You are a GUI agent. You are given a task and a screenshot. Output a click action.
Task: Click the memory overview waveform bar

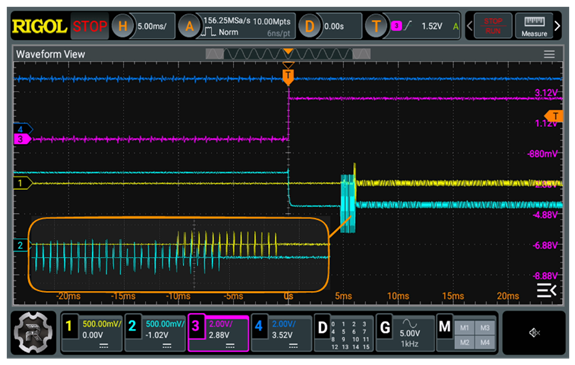click(x=288, y=54)
